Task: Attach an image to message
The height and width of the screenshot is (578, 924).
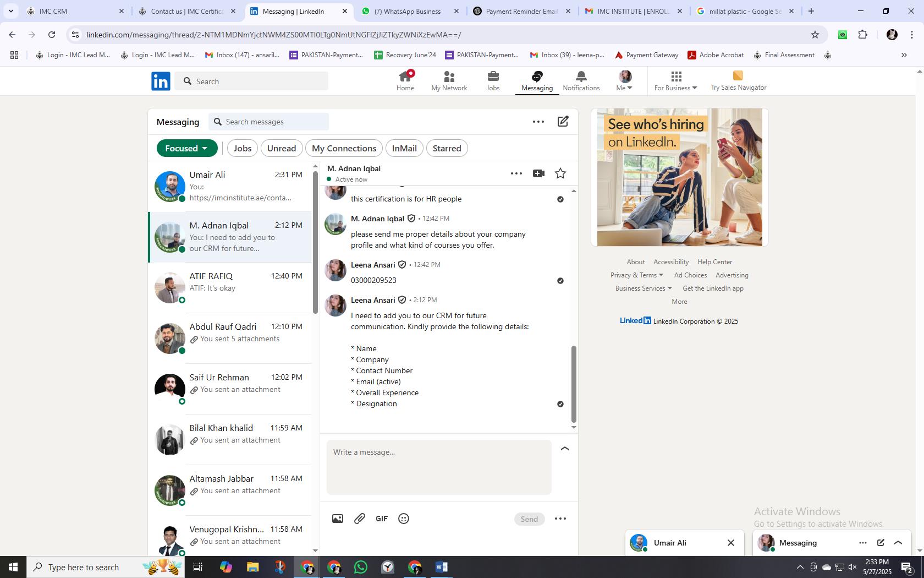Action: coord(338,519)
